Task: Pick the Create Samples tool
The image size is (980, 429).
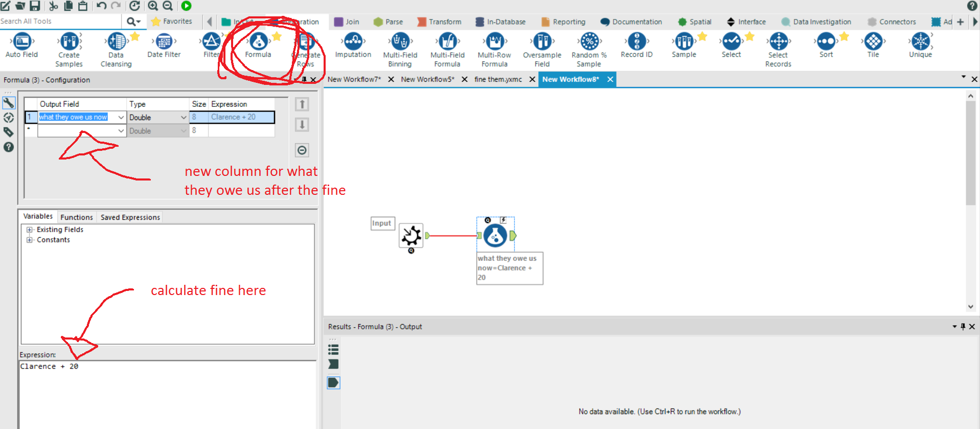Action: [x=69, y=50]
